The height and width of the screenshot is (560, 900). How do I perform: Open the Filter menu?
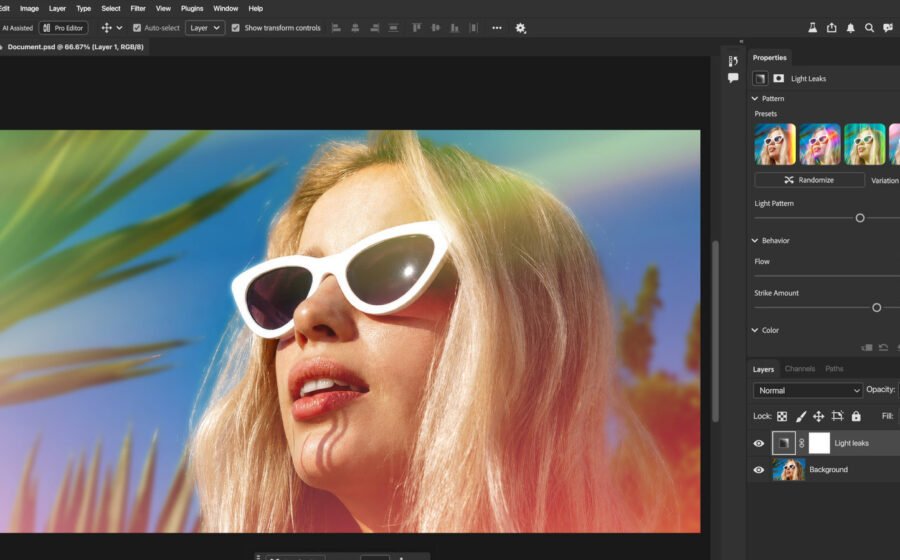coord(138,9)
